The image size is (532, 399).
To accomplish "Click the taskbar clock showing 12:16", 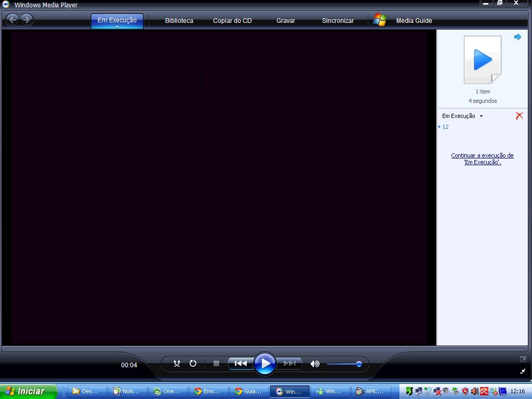I will (x=518, y=391).
